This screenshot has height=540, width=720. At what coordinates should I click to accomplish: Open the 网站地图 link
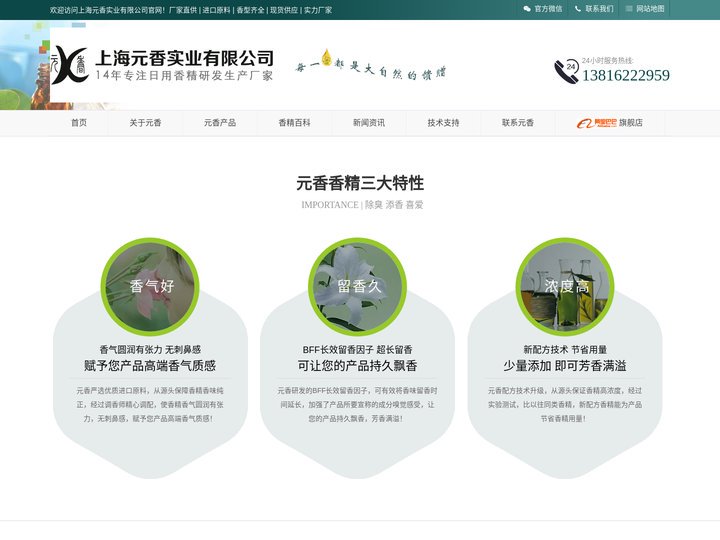pyautogui.click(x=650, y=9)
